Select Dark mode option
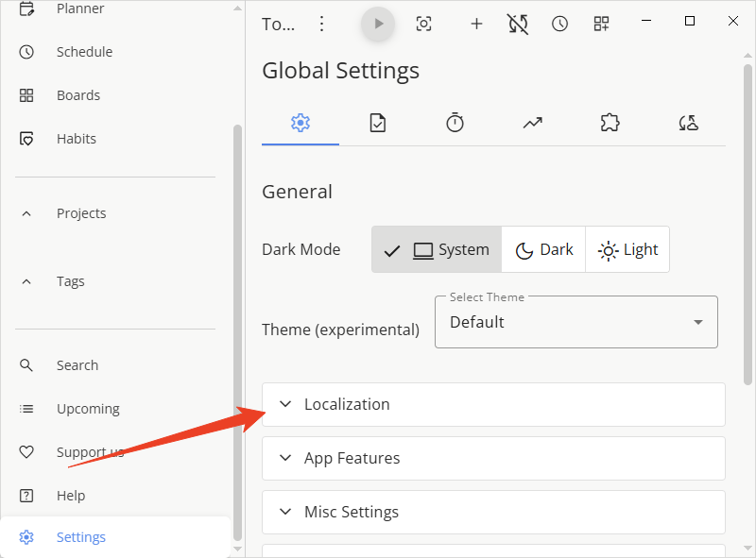 543,249
